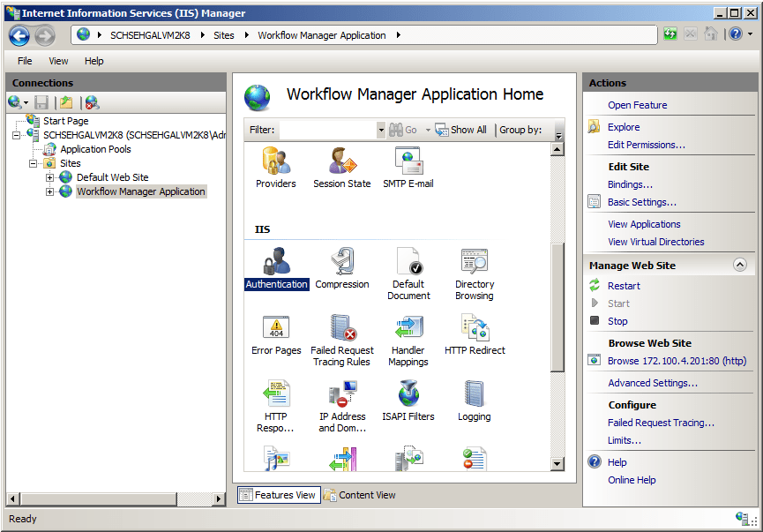This screenshot has width=763, height=532.
Task: Expand the Workflow Manager Application node
Action: (51, 191)
